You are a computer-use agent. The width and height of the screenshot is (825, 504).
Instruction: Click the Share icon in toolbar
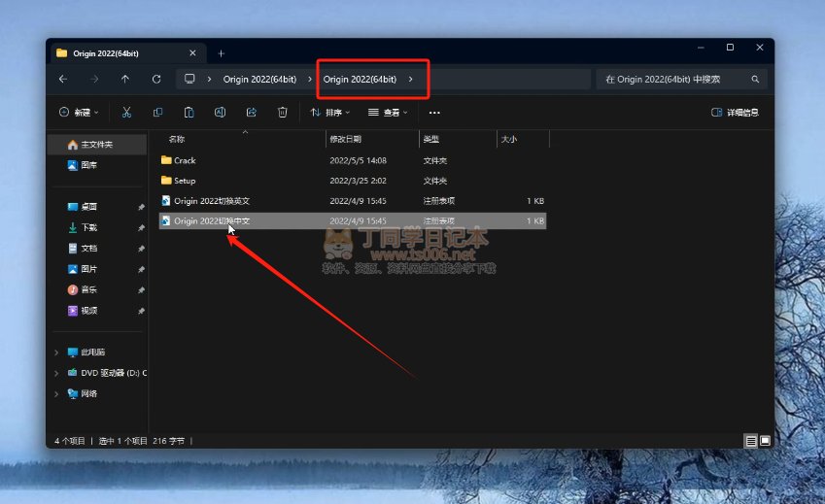pyautogui.click(x=251, y=113)
